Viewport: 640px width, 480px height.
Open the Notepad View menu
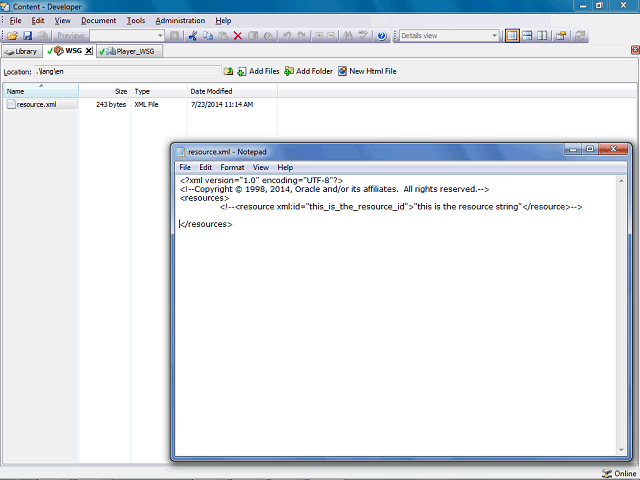coord(260,167)
